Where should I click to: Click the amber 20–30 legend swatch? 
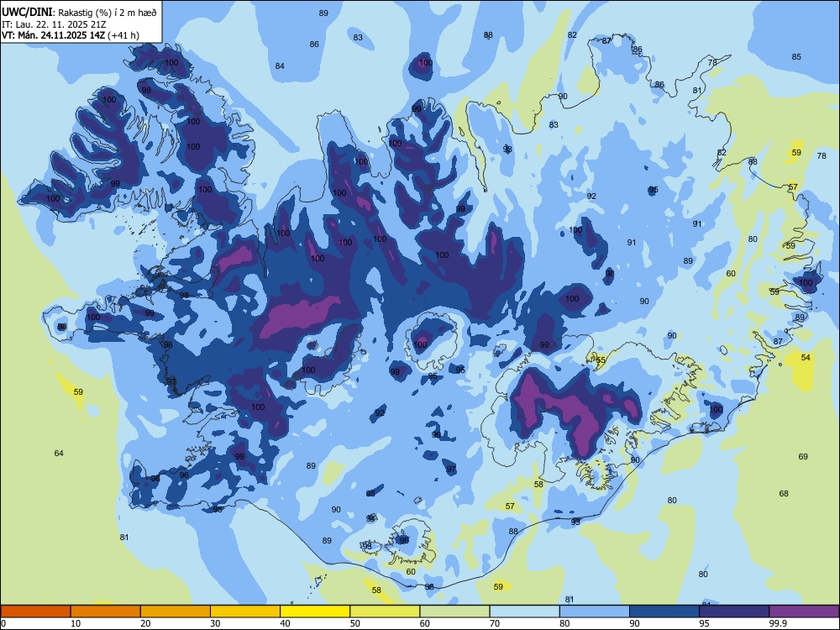coord(176,612)
